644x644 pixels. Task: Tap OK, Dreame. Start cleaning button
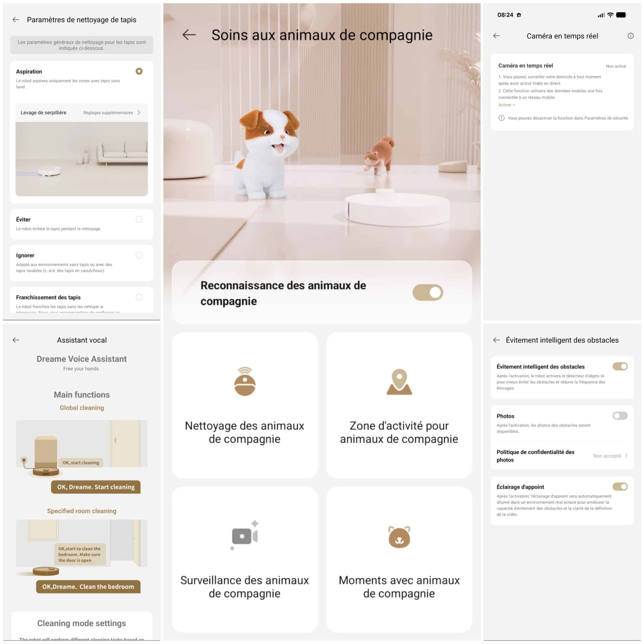(96, 487)
